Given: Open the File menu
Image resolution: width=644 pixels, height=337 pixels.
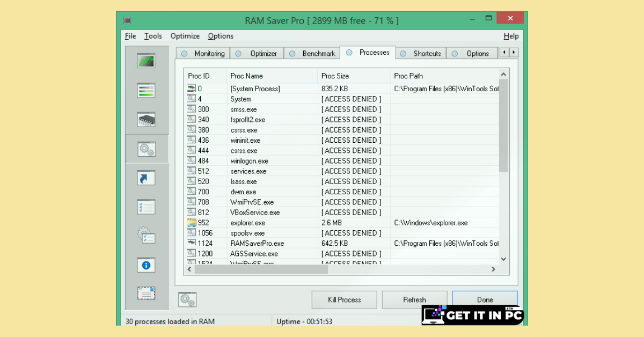Looking at the screenshot, I should click(x=130, y=36).
